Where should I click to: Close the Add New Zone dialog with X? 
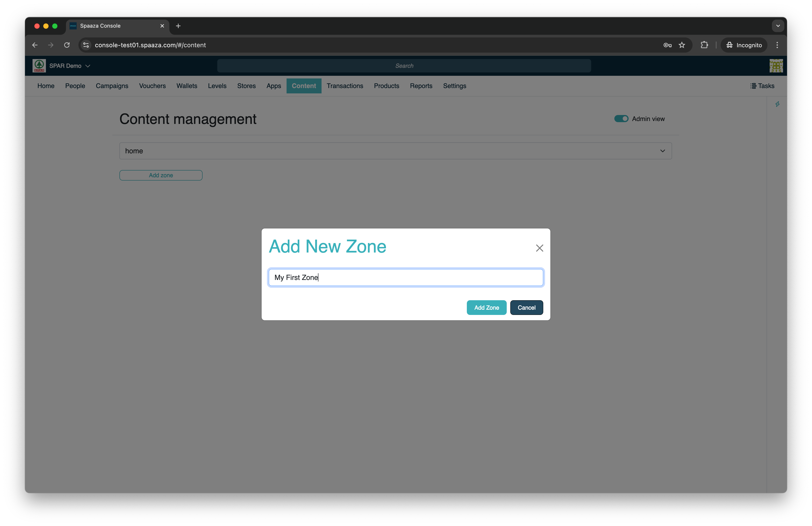tap(539, 248)
